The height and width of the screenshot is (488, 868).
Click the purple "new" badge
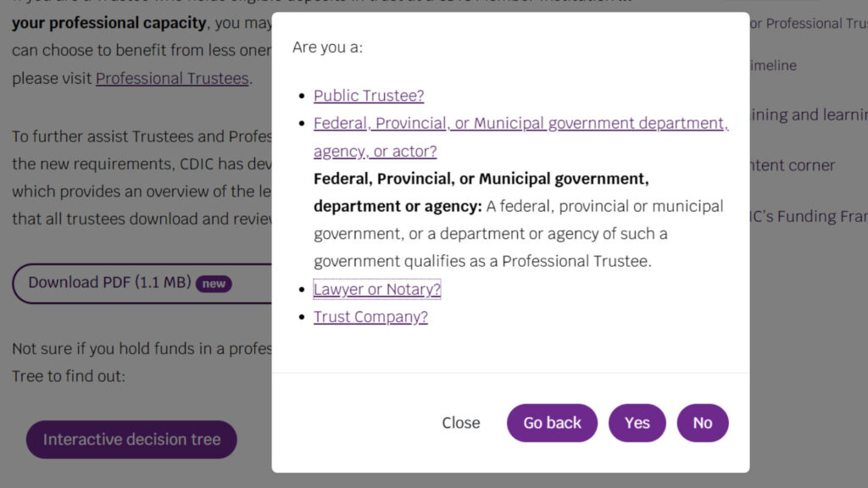click(x=214, y=284)
